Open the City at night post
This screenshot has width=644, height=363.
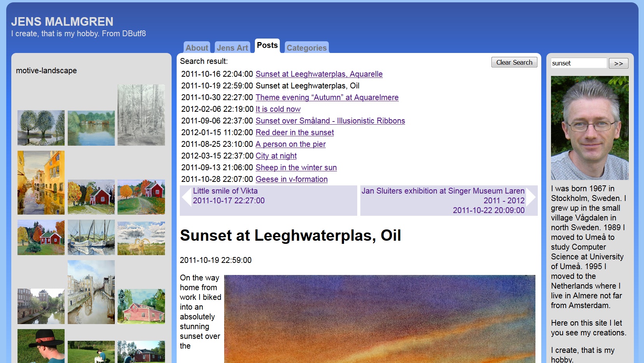276,156
